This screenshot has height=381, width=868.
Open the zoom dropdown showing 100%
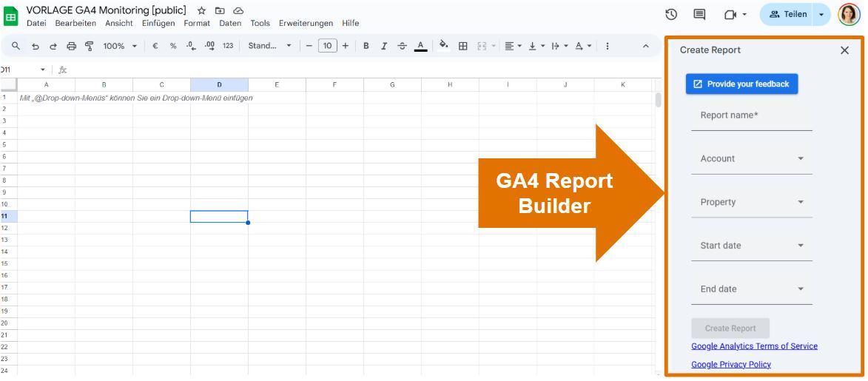[x=120, y=46]
